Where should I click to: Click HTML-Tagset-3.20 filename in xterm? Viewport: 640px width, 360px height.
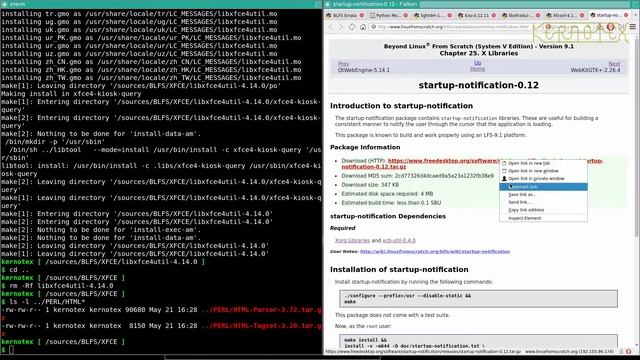tap(262, 326)
